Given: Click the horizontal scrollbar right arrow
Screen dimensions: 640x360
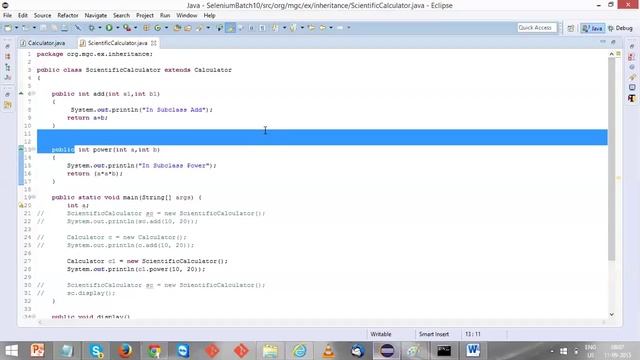Looking at the screenshot, I should pyautogui.click(x=603, y=322).
